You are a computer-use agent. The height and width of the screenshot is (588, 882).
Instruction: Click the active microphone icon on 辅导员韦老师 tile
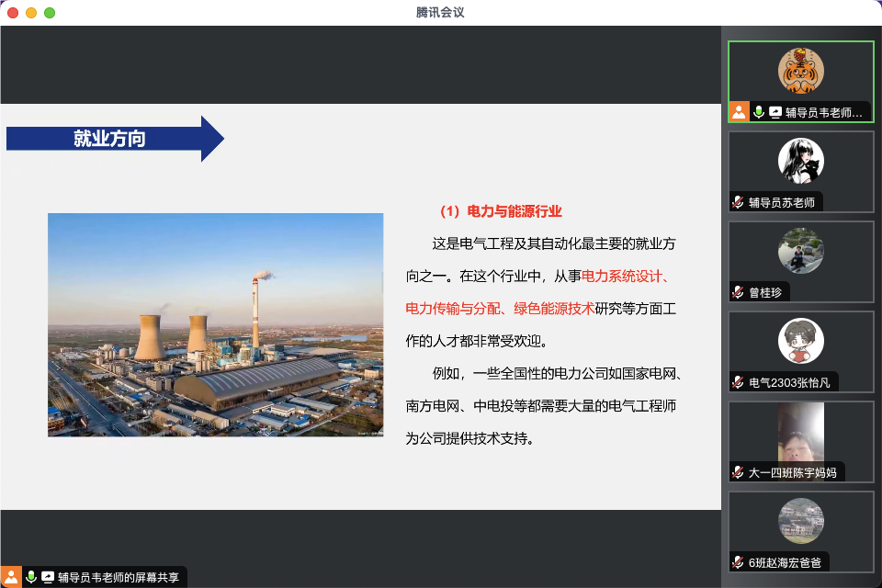759,112
